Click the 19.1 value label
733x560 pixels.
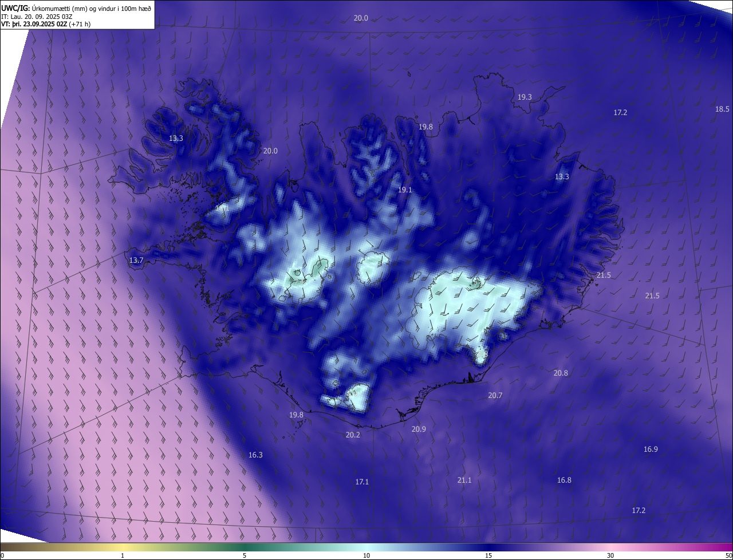point(405,190)
